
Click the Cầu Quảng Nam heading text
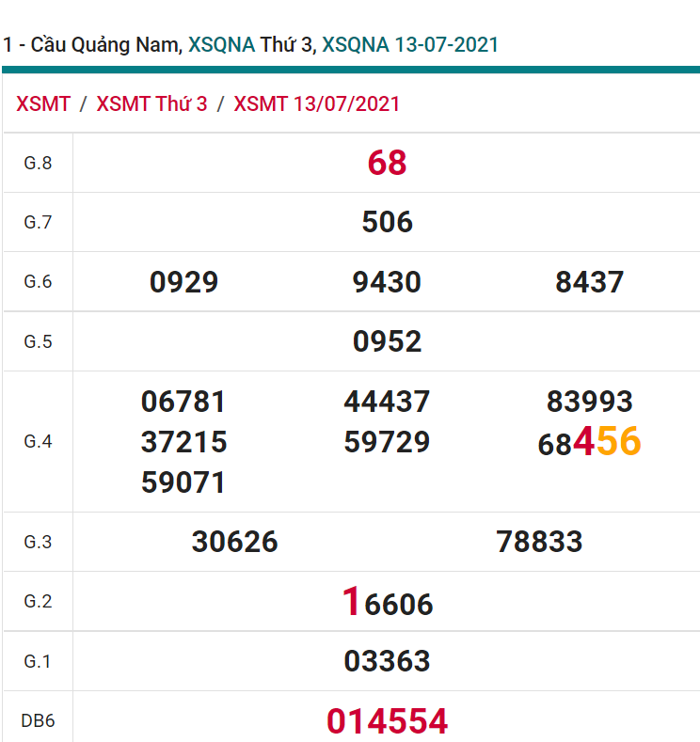[x=106, y=45]
